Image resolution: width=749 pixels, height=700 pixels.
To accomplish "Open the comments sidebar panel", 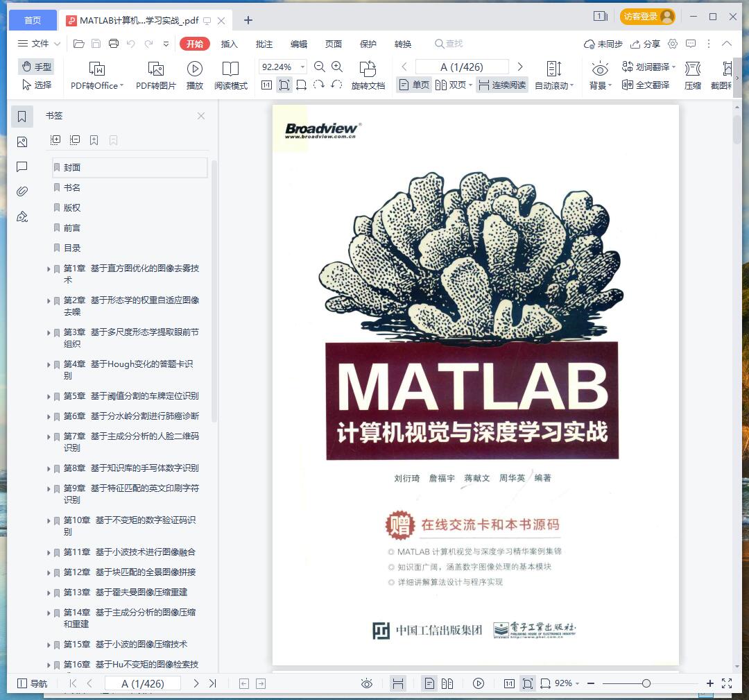I will click(x=22, y=167).
